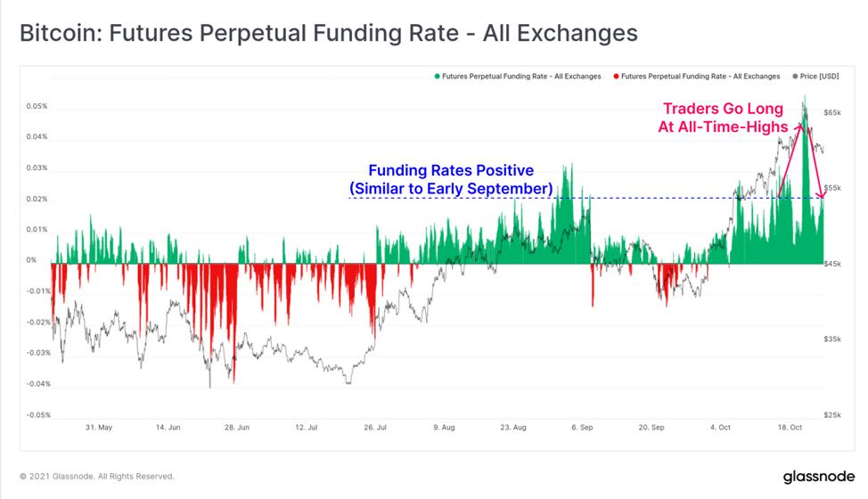Click the 6. Sep date label
This screenshot has width=868, height=499.
coord(582,428)
